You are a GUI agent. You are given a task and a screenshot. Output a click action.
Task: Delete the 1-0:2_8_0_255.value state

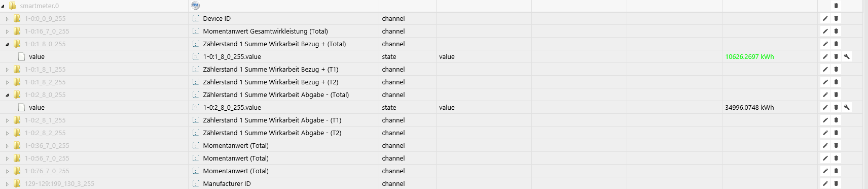(836, 107)
